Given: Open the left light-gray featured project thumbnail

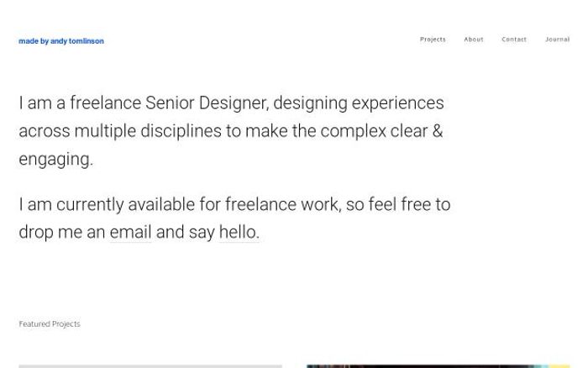Looking at the screenshot, I should coord(150,365).
